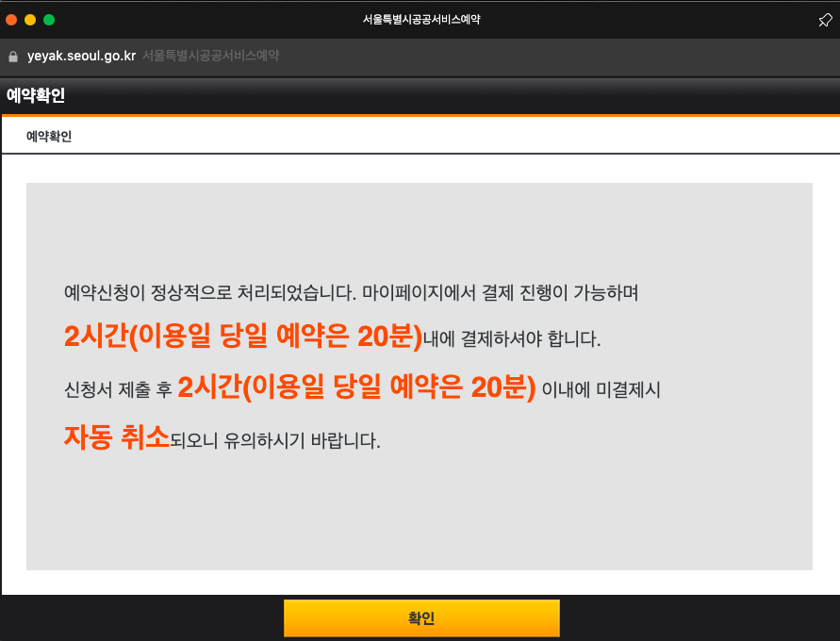Viewport: 840px width, 641px height.
Task: Click window title 서울특별시공공서비스예약
Action: (x=421, y=19)
